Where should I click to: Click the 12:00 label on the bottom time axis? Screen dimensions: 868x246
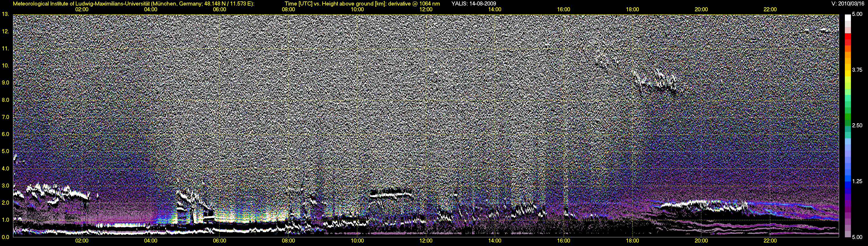(x=426, y=241)
